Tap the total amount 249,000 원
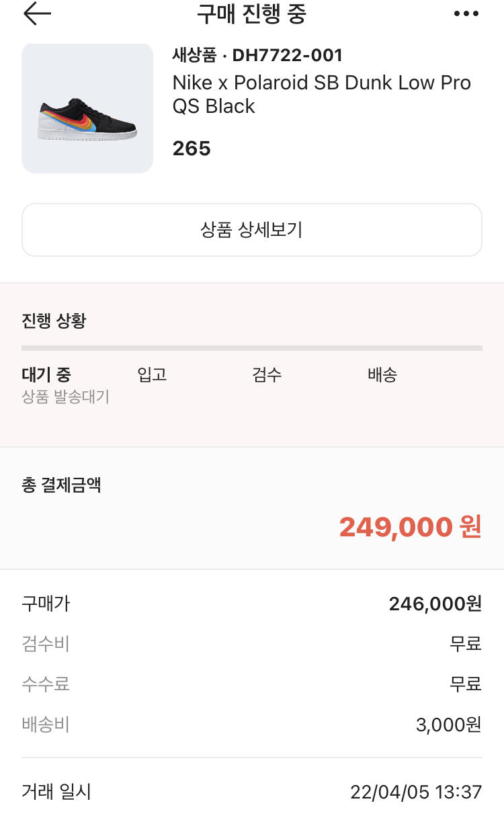 pyautogui.click(x=410, y=527)
